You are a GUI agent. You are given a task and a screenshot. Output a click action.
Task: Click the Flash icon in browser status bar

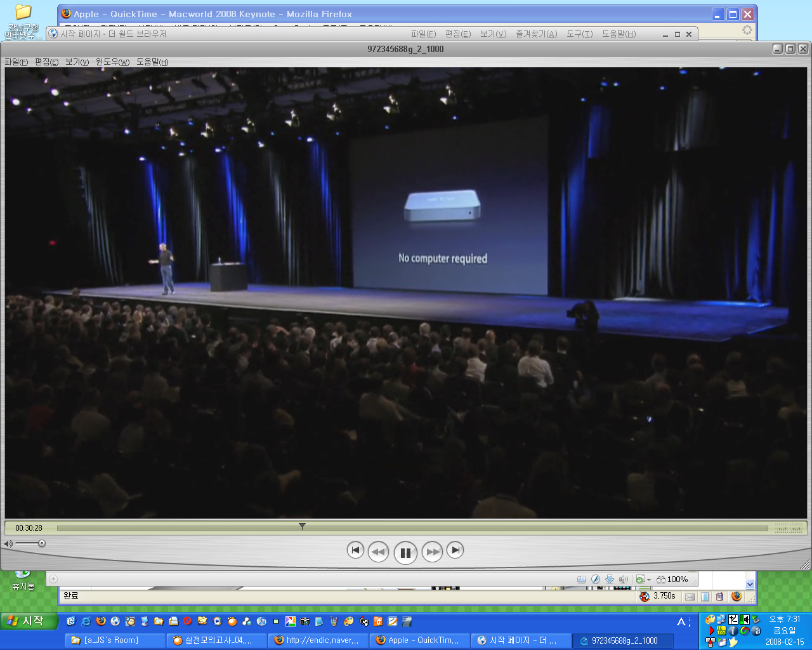[596, 579]
